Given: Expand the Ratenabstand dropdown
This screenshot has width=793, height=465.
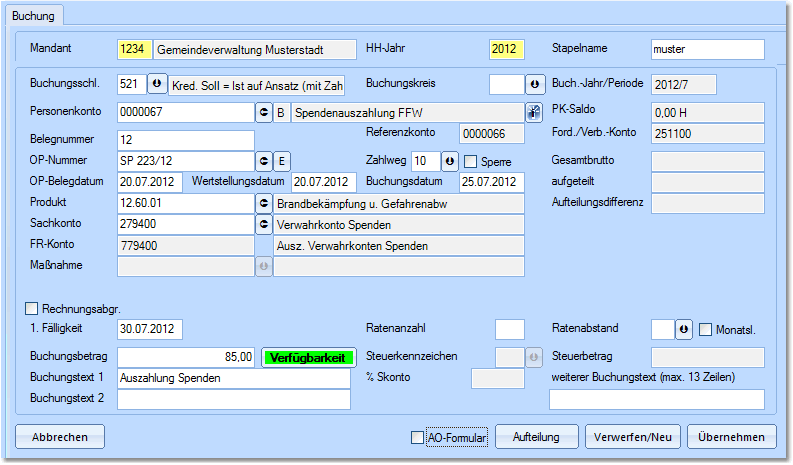Looking at the screenshot, I should [x=684, y=329].
